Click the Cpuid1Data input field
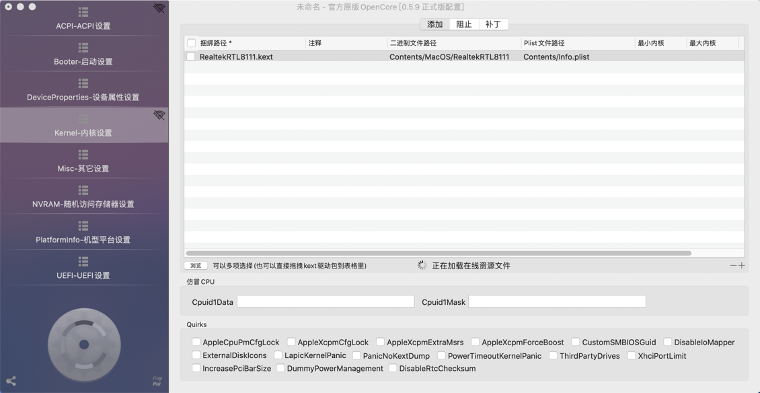The image size is (760, 393). [325, 301]
